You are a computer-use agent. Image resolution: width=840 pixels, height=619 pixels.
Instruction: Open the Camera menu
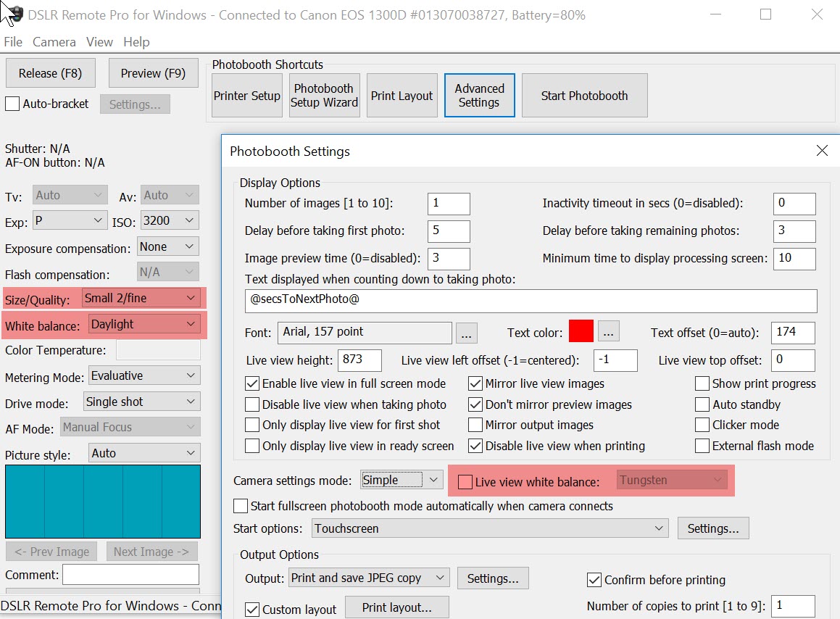54,42
